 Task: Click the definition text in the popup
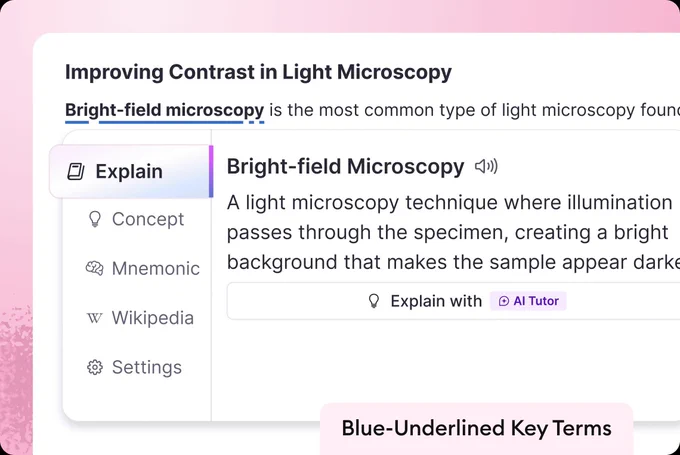453,232
